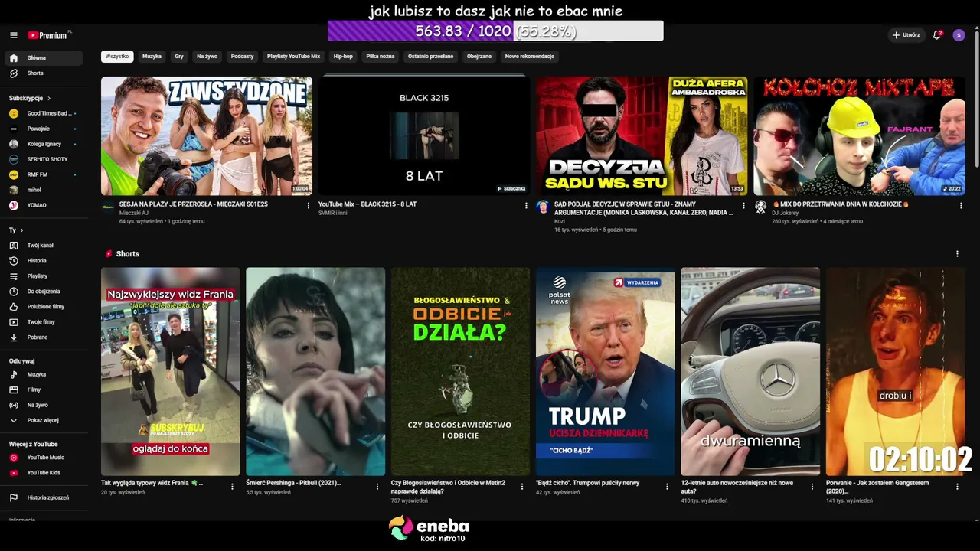Open options menu for YouTube Mix BLACK 3215
This screenshot has height=551, width=980.
(x=526, y=205)
